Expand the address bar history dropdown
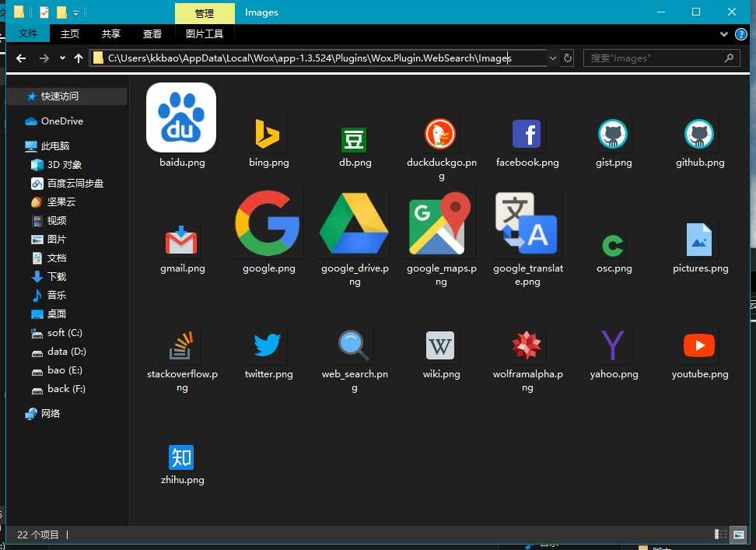The image size is (756, 550). click(x=552, y=58)
